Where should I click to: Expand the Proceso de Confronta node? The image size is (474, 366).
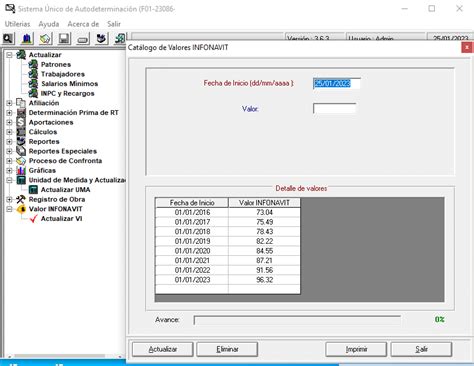pos(10,161)
